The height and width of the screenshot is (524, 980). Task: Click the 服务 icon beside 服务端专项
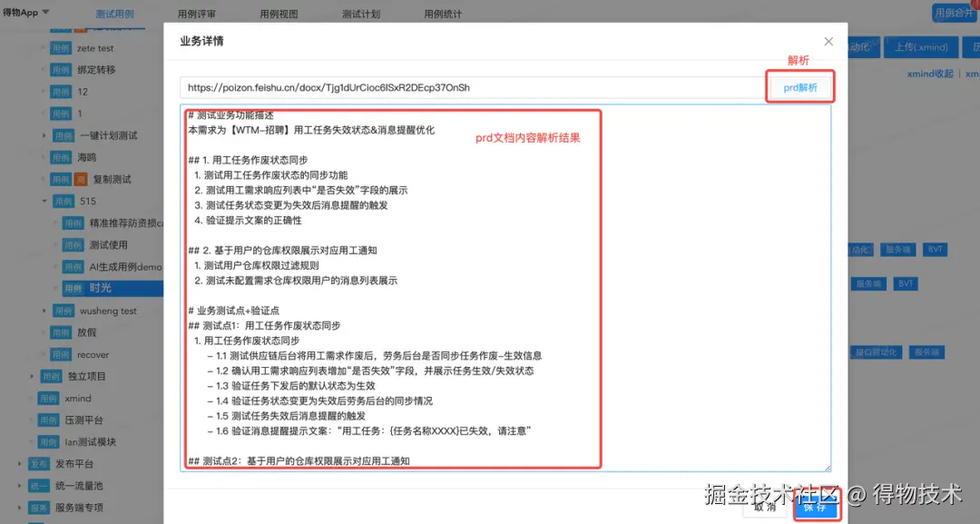(x=39, y=508)
